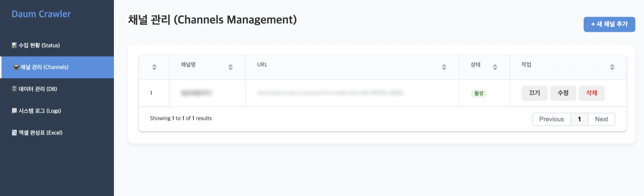This screenshot has height=196, width=644.
Task: Open the Daum Crawler logo link
Action: pyautogui.click(x=41, y=14)
